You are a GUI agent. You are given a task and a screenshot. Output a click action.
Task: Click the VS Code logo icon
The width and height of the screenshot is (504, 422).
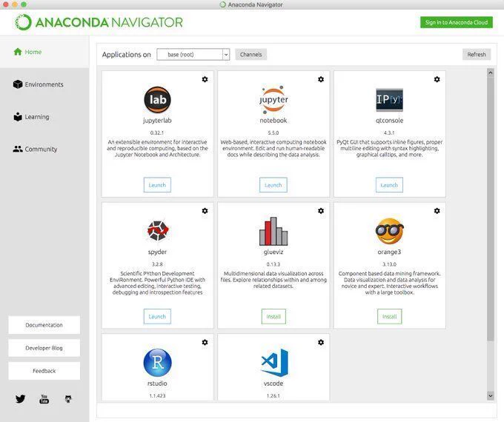274,363
